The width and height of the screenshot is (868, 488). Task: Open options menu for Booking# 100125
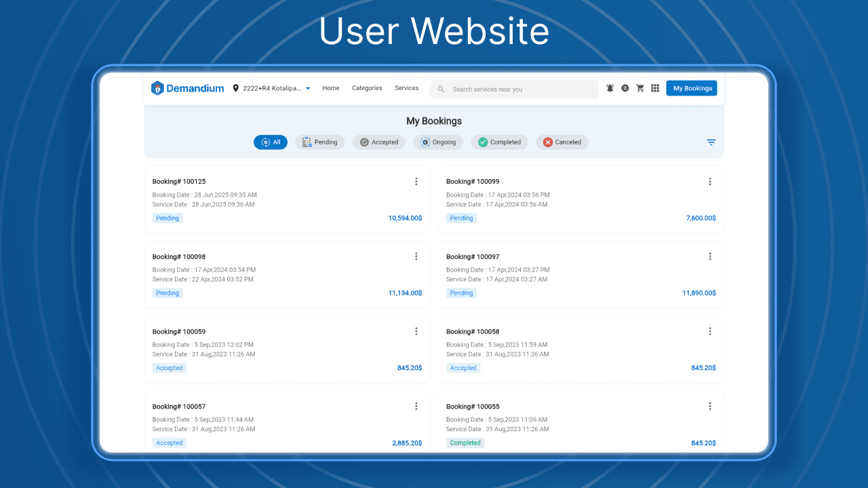[416, 181]
